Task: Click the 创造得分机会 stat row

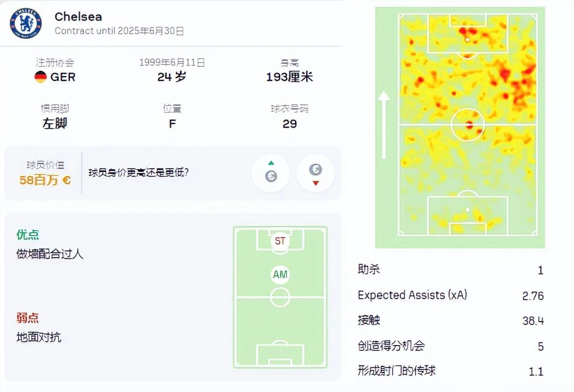Action: coord(451,346)
